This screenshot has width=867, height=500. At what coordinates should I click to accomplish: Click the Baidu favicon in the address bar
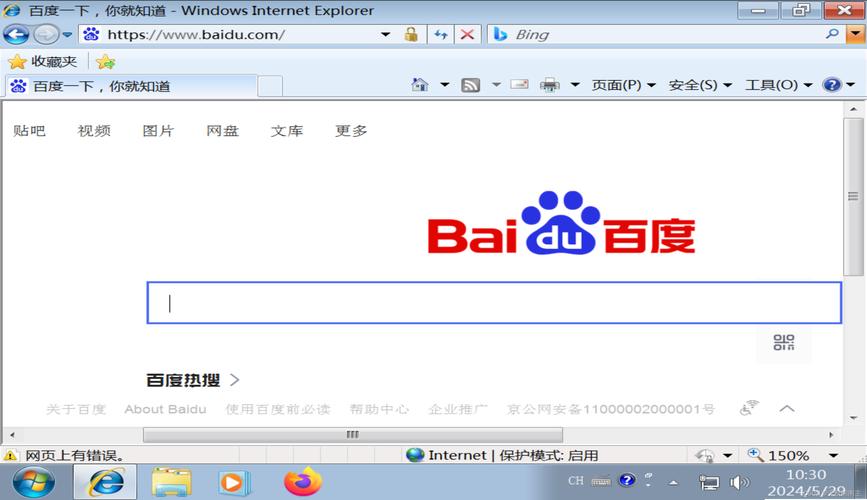point(91,34)
